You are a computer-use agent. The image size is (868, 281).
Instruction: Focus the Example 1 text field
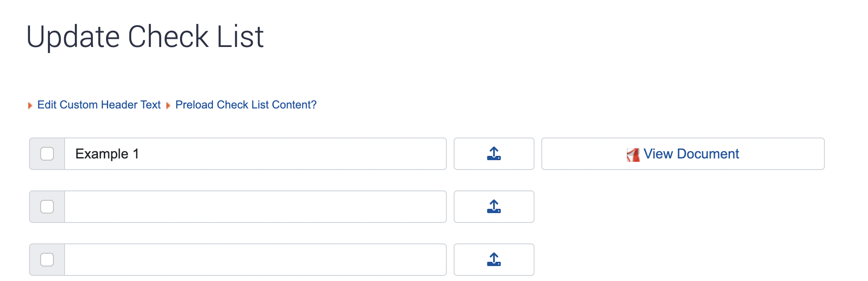point(255,154)
